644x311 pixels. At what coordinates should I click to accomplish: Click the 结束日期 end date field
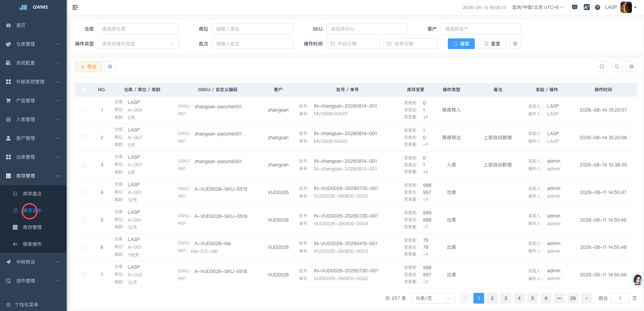pos(410,44)
